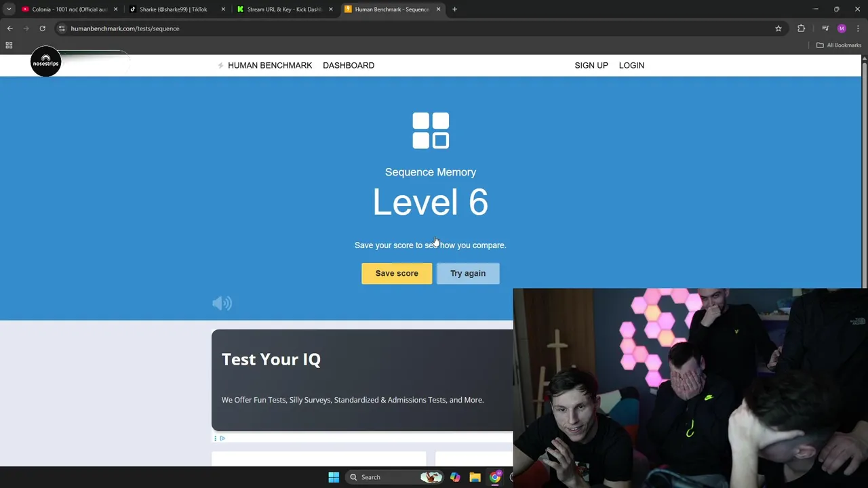
Task: Click the "Level 6" result text
Action: 431,202
